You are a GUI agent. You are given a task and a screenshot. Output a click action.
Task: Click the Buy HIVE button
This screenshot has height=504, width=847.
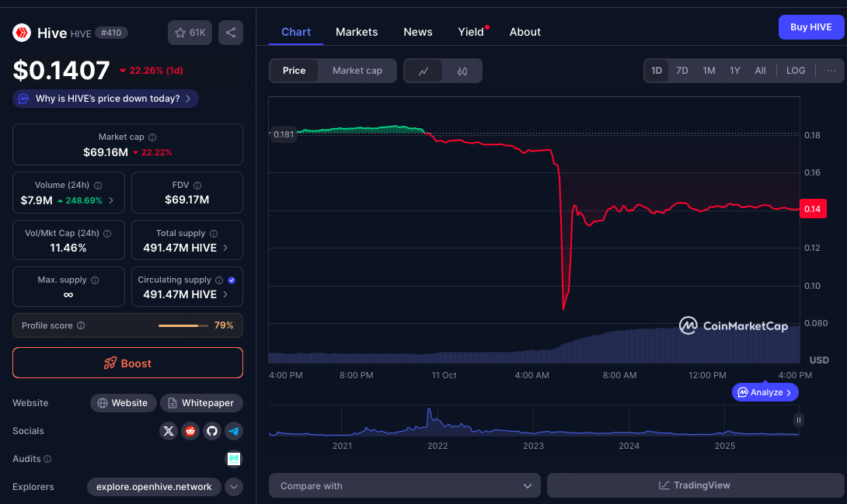[x=810, y=27]
